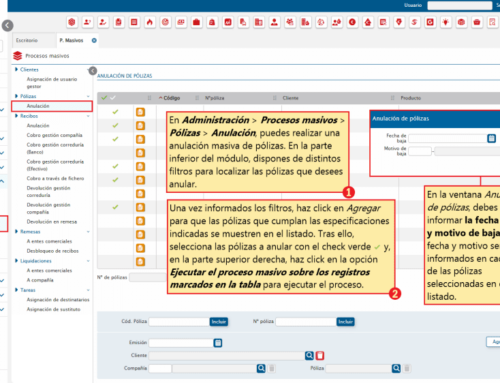This screenshot has width=500, height=383.
Task: Open Devolución en remesa
Action: pyautogui.click(x=52, y=222)
